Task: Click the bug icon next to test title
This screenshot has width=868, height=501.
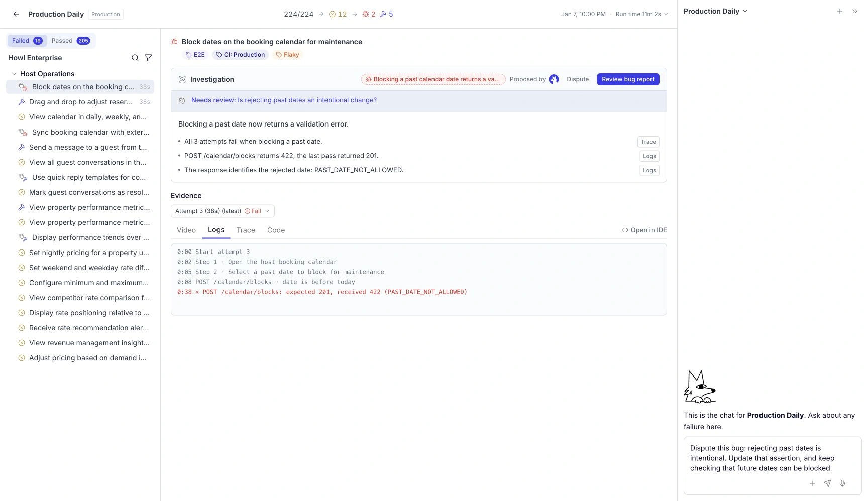Action: (x=174, y=42)
